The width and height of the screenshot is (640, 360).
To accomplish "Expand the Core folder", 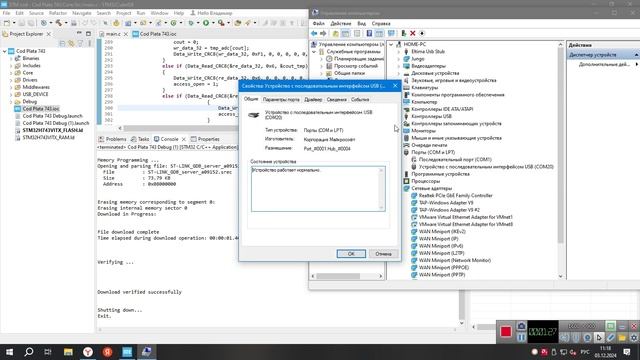I will (11, 73).
